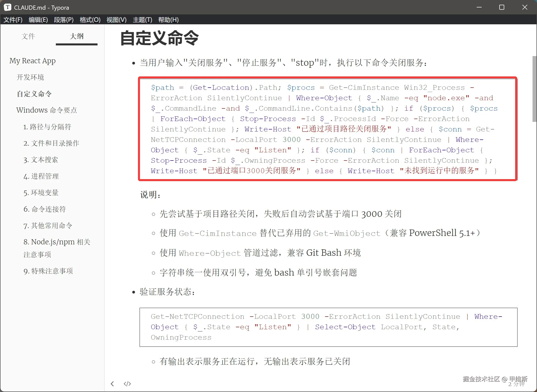
Task: Toggle source code mode icon
Action: (x=127, y=384)
